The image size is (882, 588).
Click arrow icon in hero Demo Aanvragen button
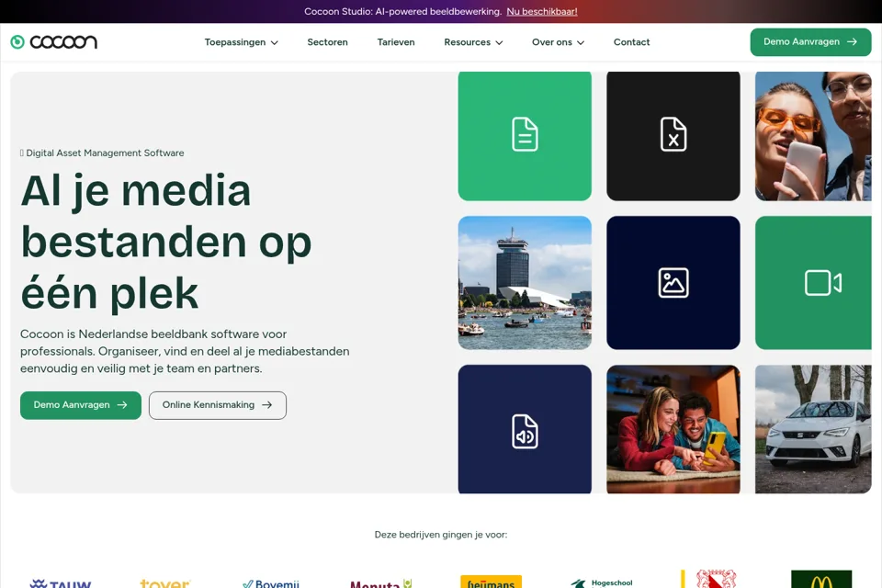tap(122, 404)
